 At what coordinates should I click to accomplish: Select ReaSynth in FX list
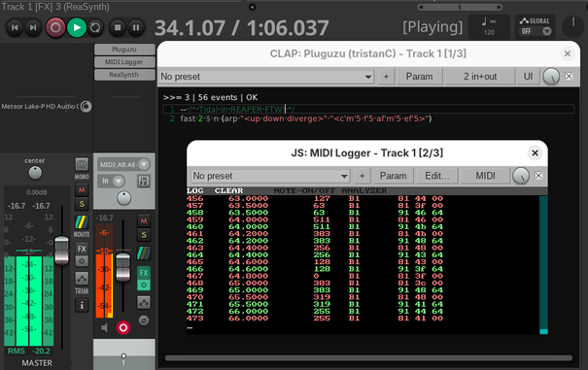click(124, 75)
